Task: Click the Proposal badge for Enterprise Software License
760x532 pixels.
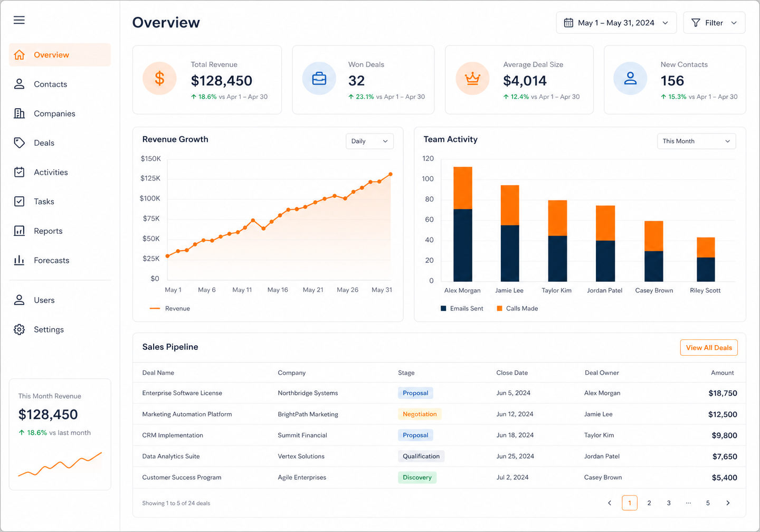Action: [x=415, y=393]
